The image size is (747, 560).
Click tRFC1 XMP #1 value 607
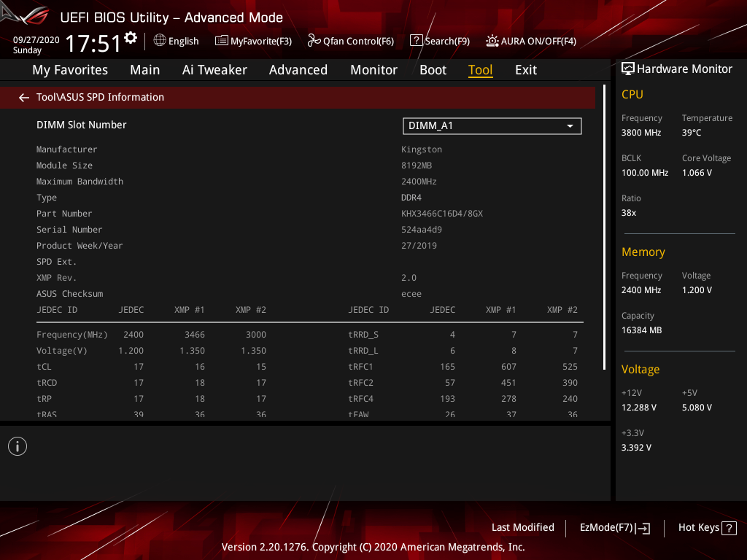tap(508, 367)
